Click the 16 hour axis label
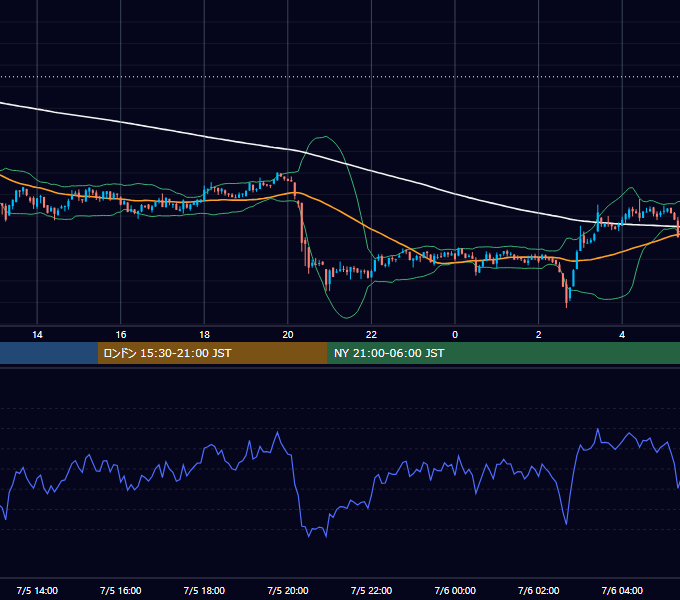The image size is (680, 600). click(121, 335)
